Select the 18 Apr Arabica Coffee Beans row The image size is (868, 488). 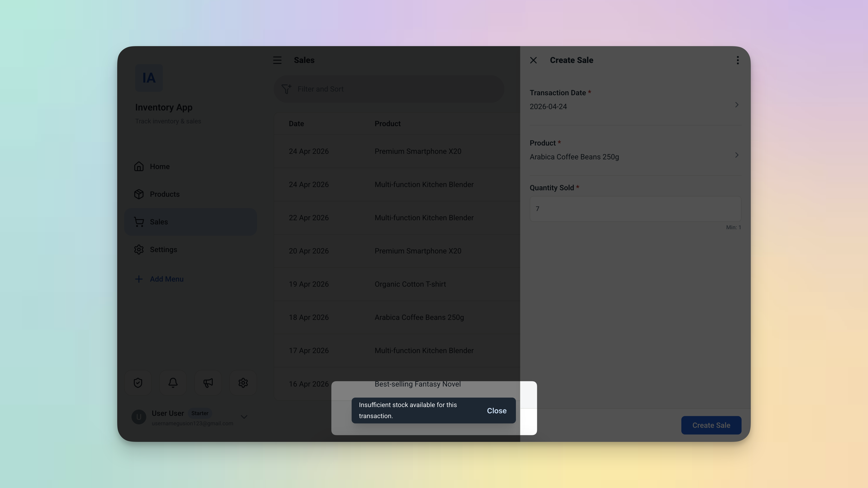(x=397, y=318)
